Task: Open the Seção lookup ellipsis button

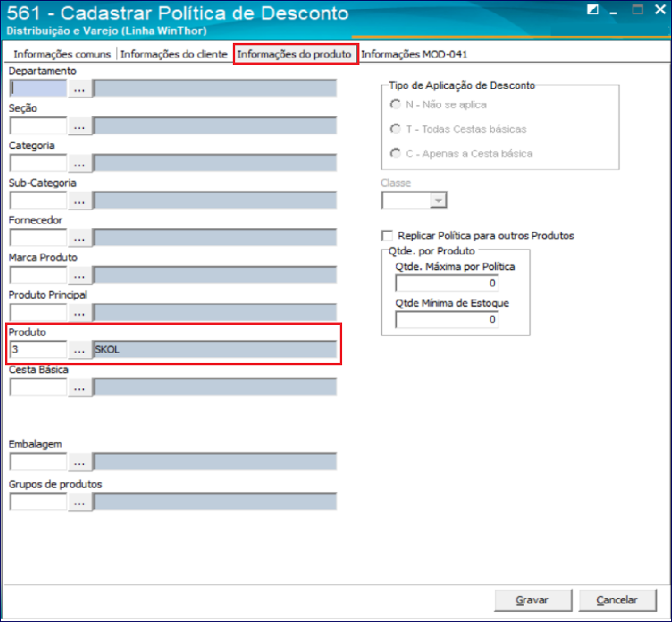Action: pos(79,126)
